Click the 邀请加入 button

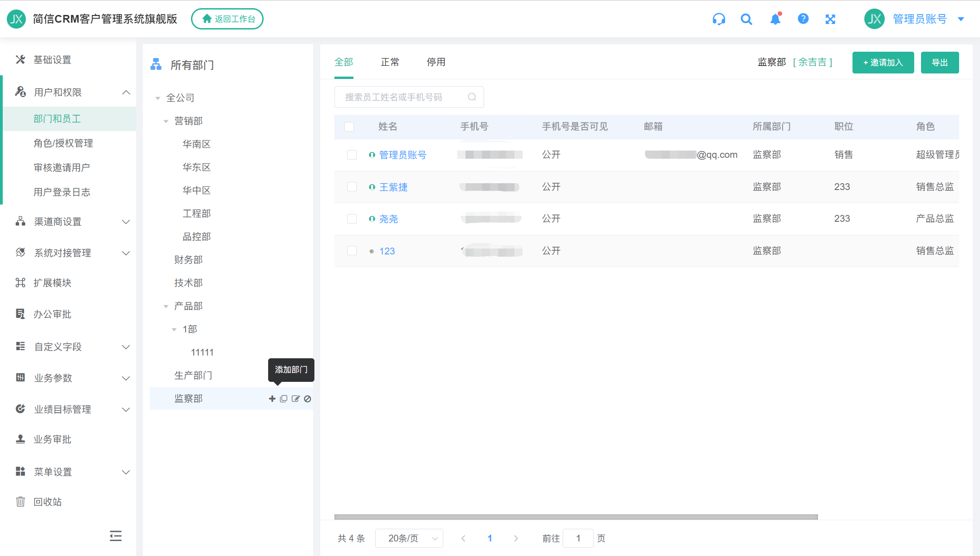coord(883,63)
